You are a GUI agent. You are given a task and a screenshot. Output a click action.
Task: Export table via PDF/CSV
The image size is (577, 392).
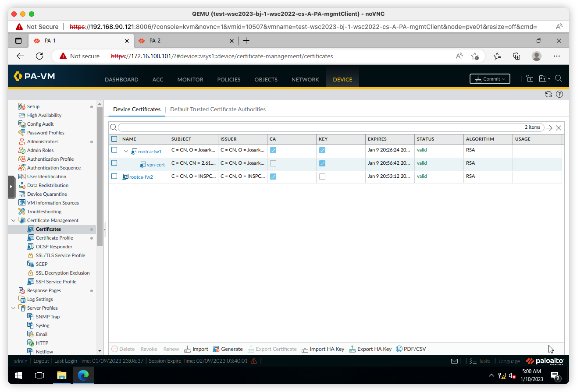[411, 349]
